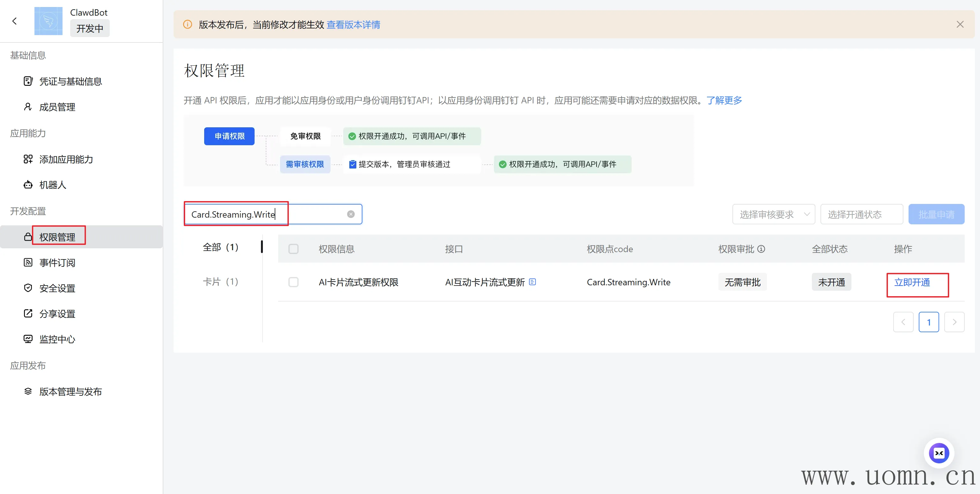Open 监控中心 monitor item in sidebar
This screenshot has height=494, width=980.
click(57, 339)
